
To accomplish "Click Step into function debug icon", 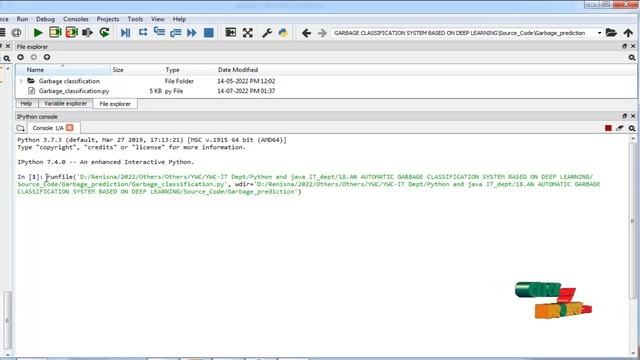I will (x=159, y=33).
